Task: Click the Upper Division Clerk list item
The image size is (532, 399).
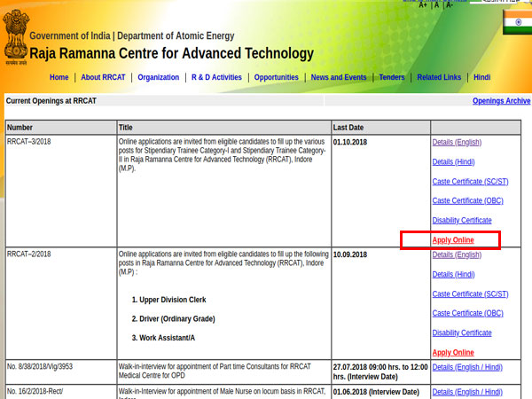Action: [168, 300]
